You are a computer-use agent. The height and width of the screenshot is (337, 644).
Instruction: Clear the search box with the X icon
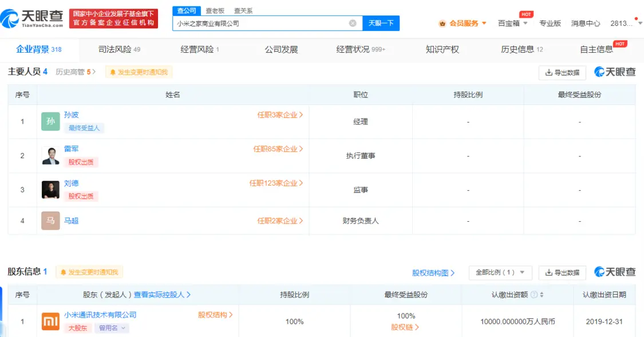[353, 23]
